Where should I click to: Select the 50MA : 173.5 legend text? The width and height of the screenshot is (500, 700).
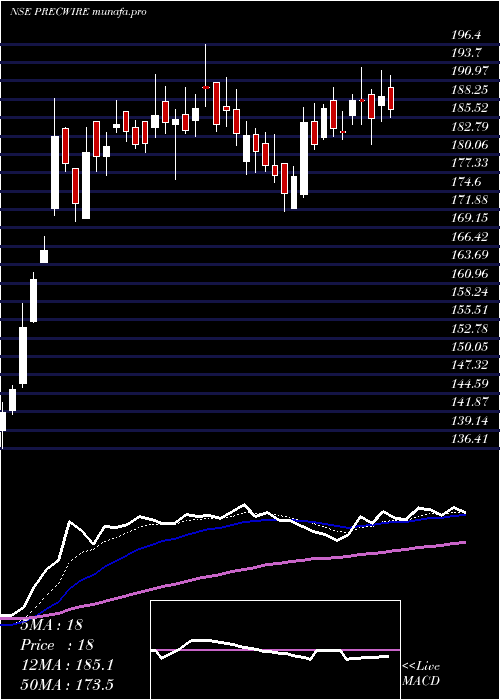pyautogui.click(x=67, y=684)
